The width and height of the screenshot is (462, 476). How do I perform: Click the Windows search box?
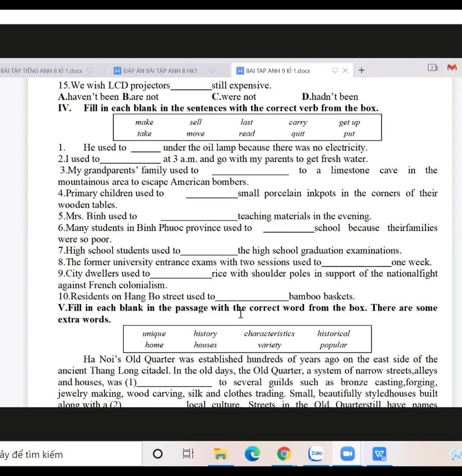point(70,454)
